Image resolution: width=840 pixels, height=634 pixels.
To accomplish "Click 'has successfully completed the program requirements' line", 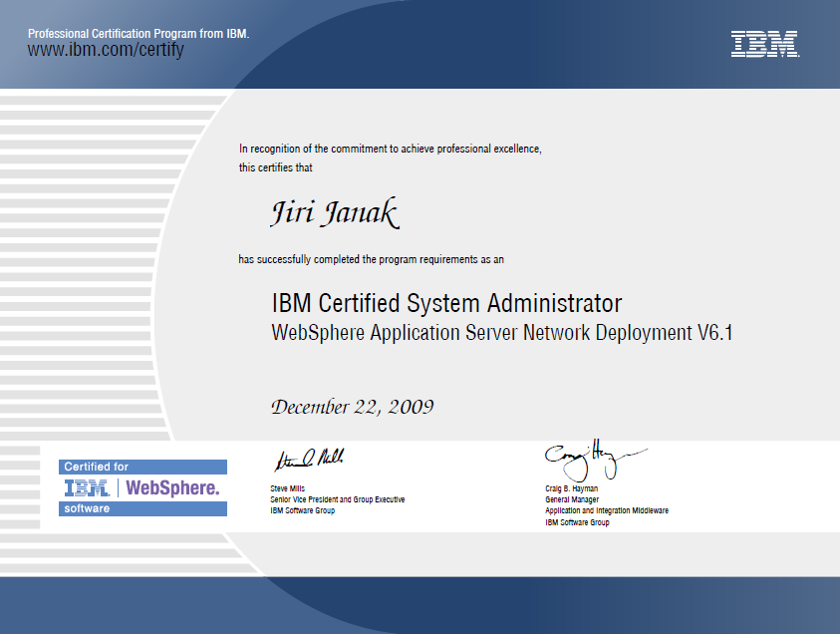I will click(372, 259).
